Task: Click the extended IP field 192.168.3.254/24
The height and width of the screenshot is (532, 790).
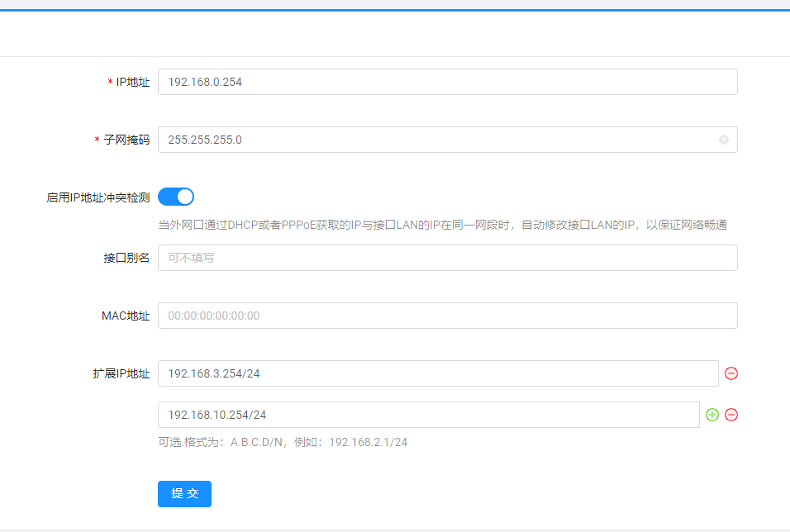Action: 438,373
